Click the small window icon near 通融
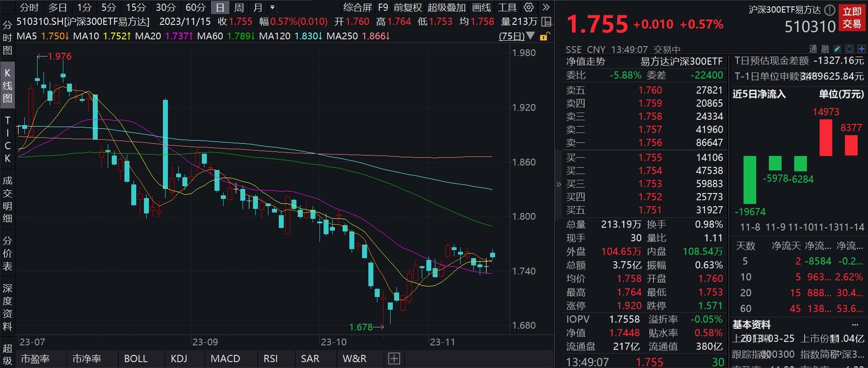Screen dimensions: 868x368 (x=849, y=49)
